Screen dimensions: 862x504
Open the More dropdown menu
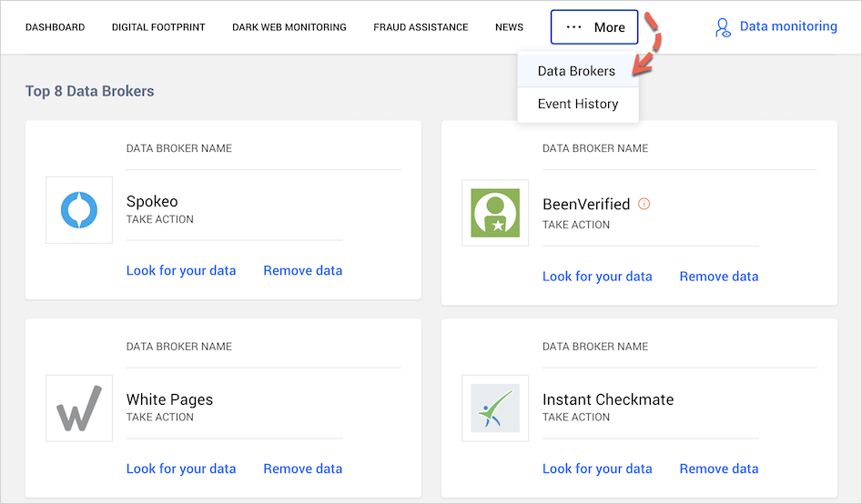[x=594, y=27]
